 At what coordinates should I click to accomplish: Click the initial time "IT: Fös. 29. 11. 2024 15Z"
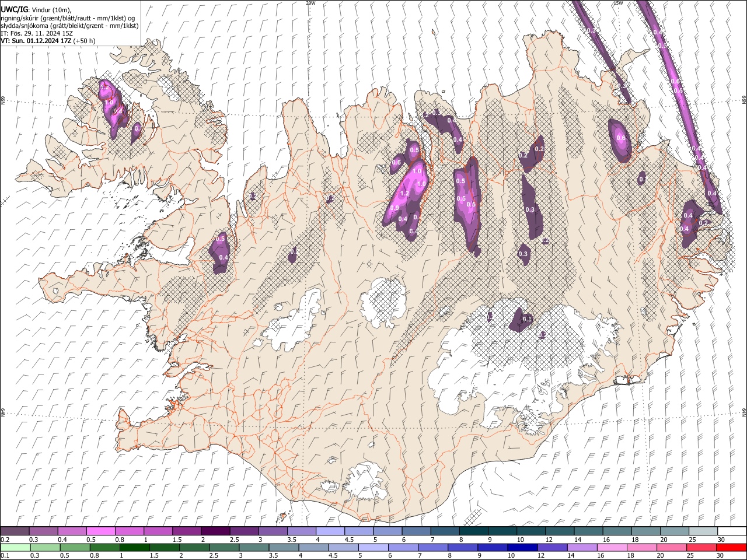[x=37, y=33]
